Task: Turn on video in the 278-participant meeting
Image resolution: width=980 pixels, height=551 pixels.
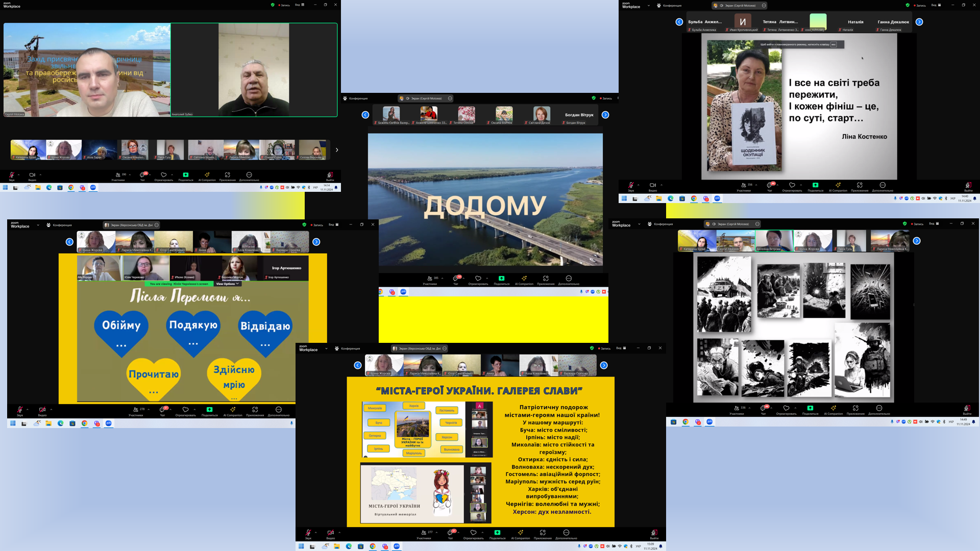Action: click(x=42, y=410)
